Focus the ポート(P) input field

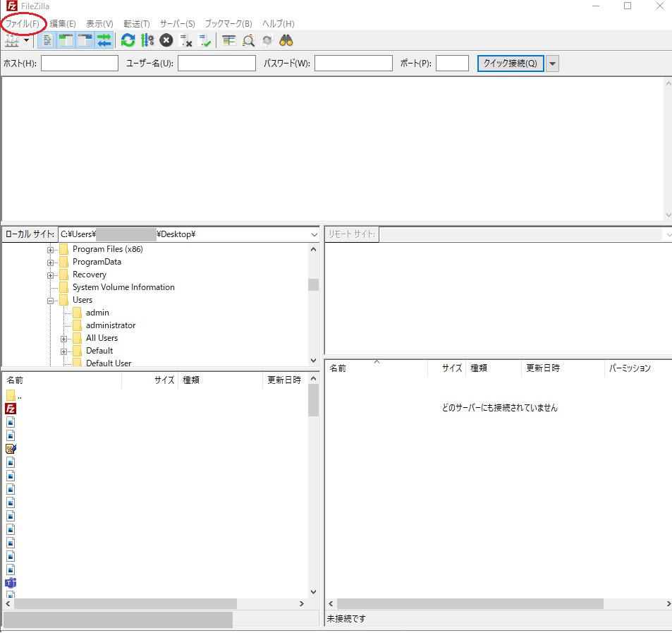click(452, 63)
